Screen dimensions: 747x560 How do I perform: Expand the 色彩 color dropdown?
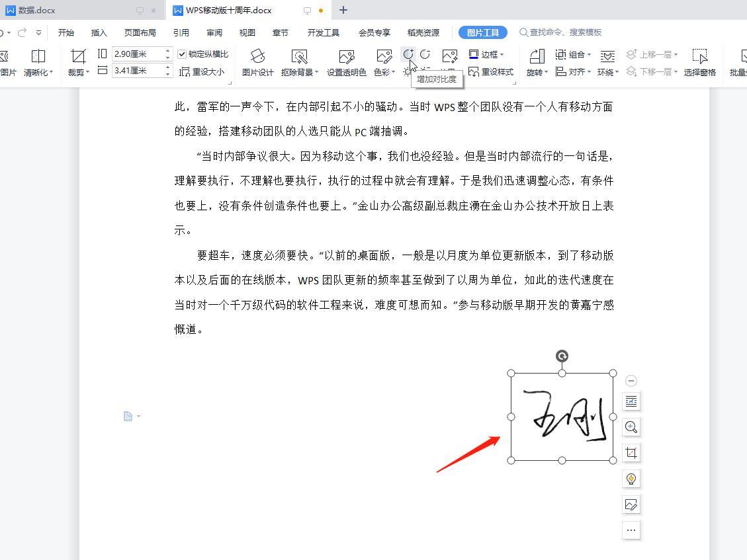pyautogui.click(x=384, y=63)
